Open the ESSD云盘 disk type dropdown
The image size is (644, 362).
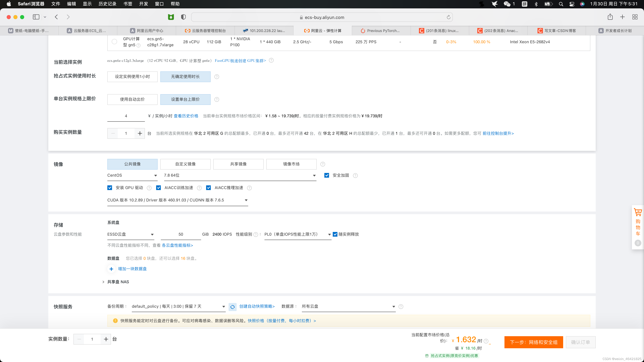(x=130, y=234)
